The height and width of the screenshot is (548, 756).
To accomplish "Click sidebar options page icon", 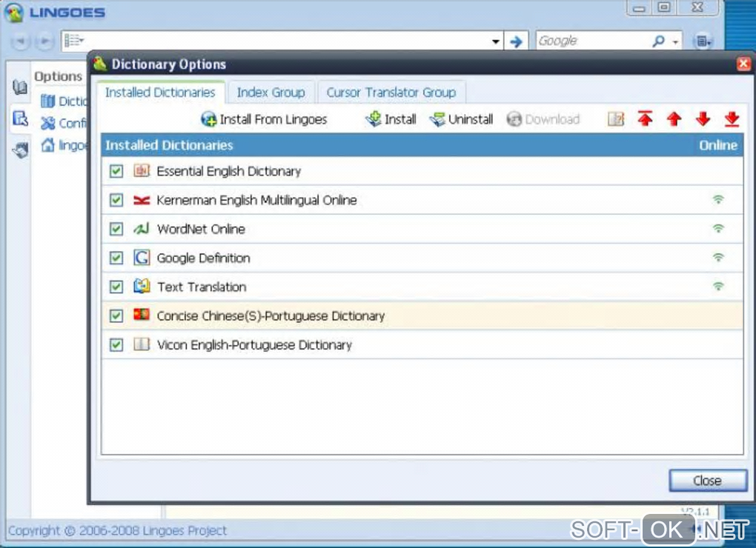I will 20,118.
